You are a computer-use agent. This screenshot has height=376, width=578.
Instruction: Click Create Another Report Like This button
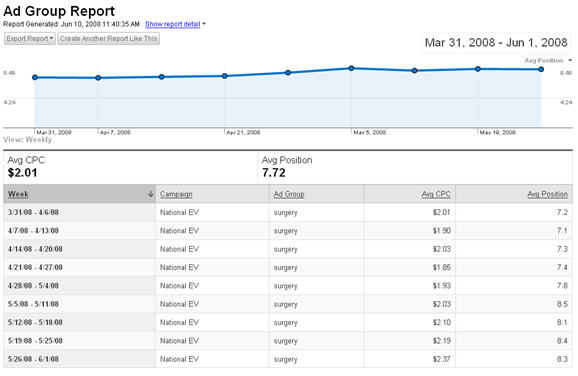tap(108, 39)
